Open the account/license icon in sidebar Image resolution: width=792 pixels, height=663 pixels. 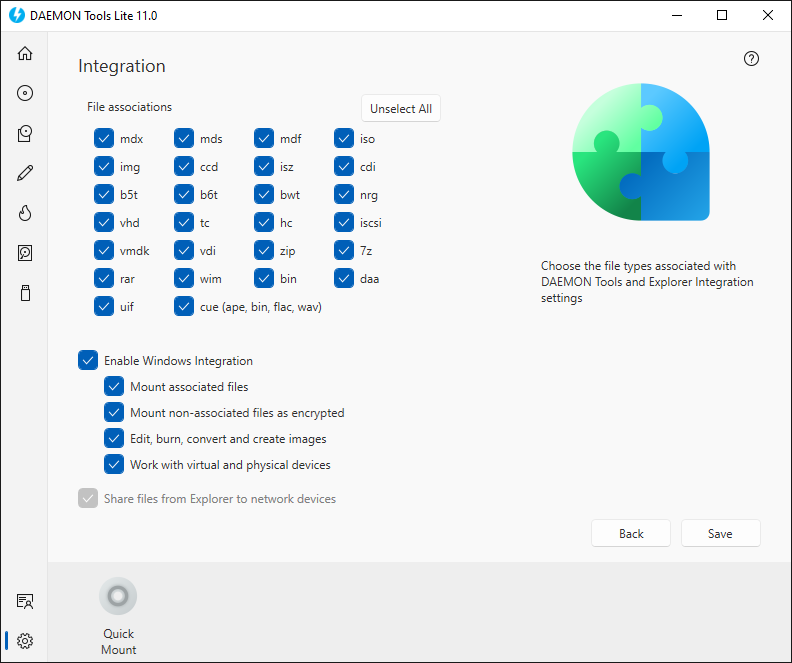25,601
